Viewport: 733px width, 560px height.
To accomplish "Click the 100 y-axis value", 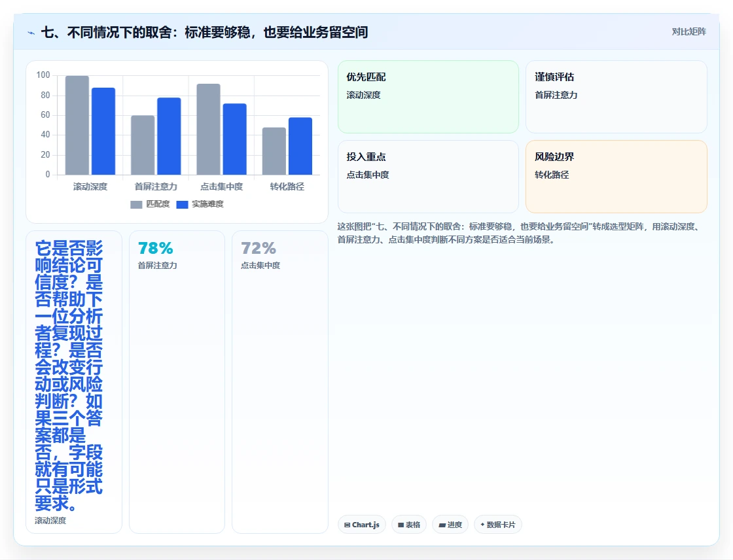I will pos(43,75).
